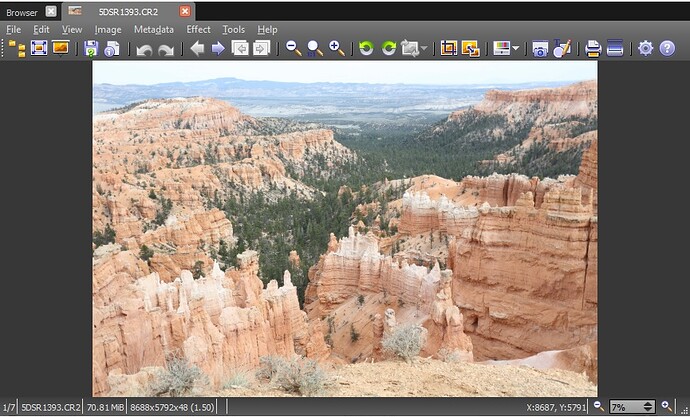Image resolution: width=690 pixels, height=417 pixels.
Task: Click the save floppy disk icon
Action: tap(91, 48)
